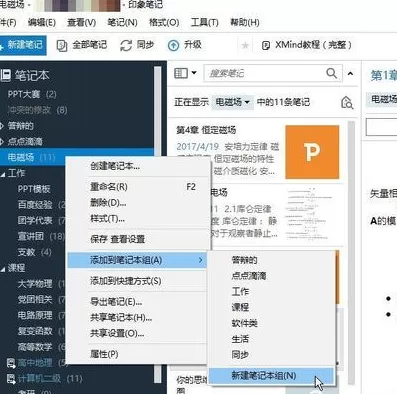Open the 格式(O) menu
Image resolution: width=397 pixels, height=394 pixels.
[x=164, y=22]
